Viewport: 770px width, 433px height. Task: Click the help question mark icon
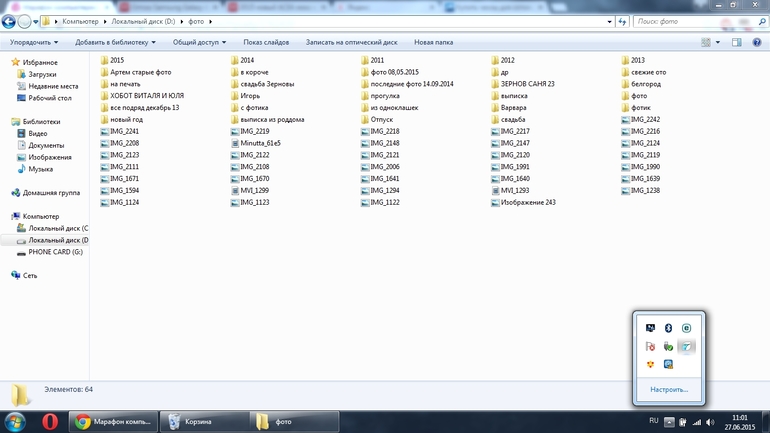coord(756,42)
